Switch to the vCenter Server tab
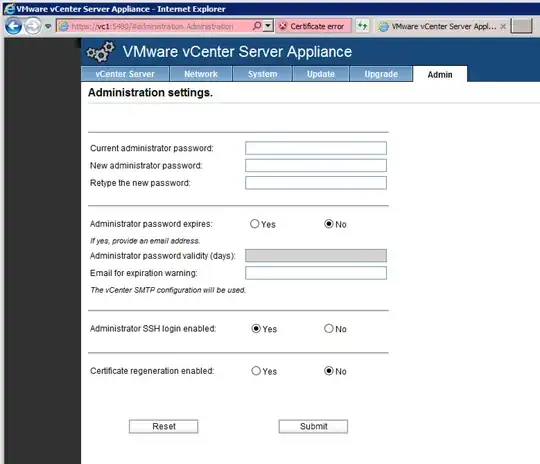 point(125,74)
